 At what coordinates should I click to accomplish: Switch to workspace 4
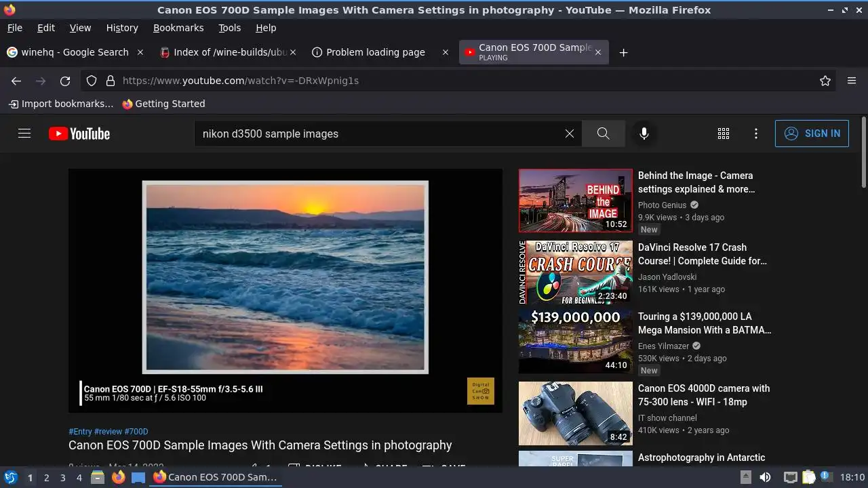click(x=79, y=477)
